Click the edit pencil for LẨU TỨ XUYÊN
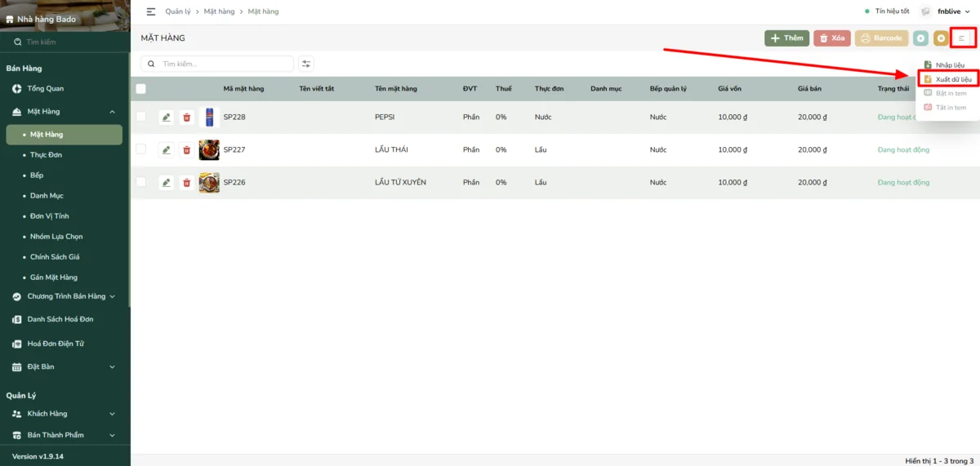Image resolution: width=980 pixels, height=466 pixels. point(167,183)
